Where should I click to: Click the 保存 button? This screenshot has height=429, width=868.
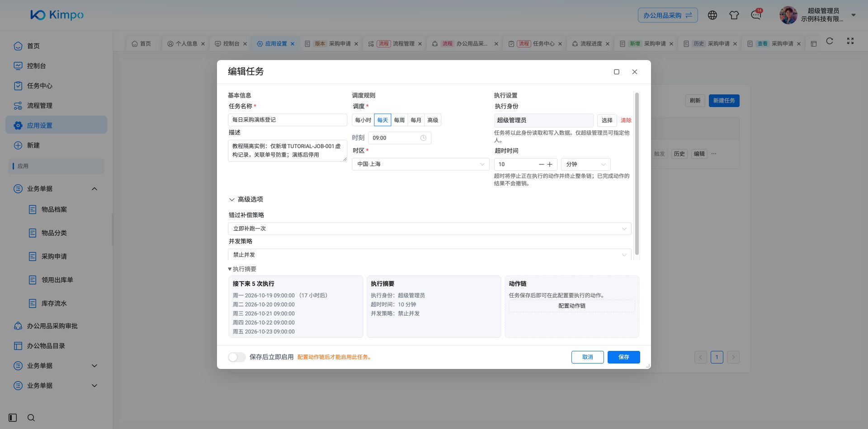coord(624,357)
